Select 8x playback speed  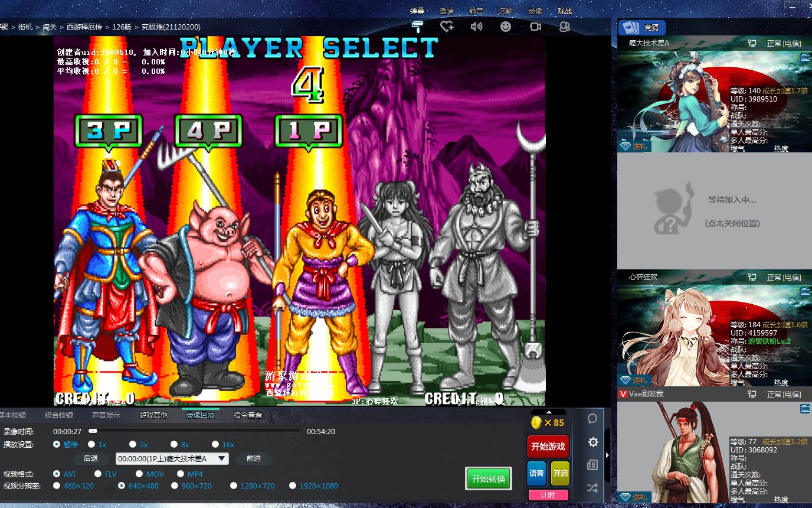[x=174, y=444]
